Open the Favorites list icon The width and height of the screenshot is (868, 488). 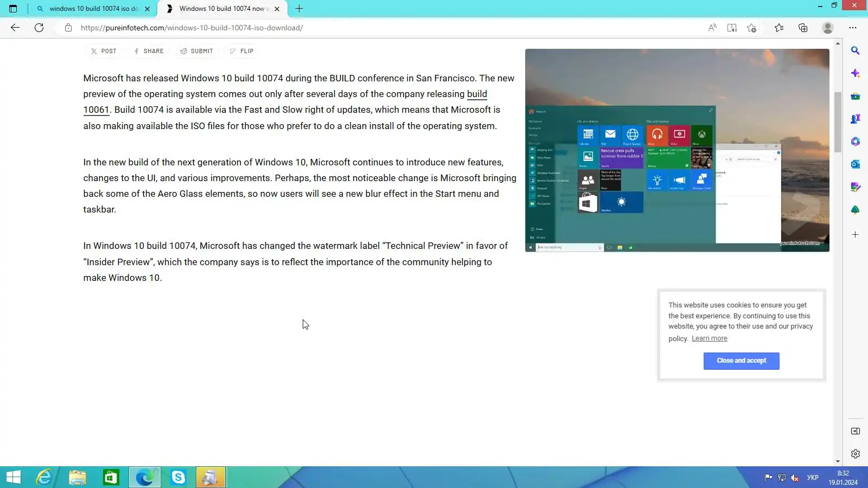(x=779, y=28)
